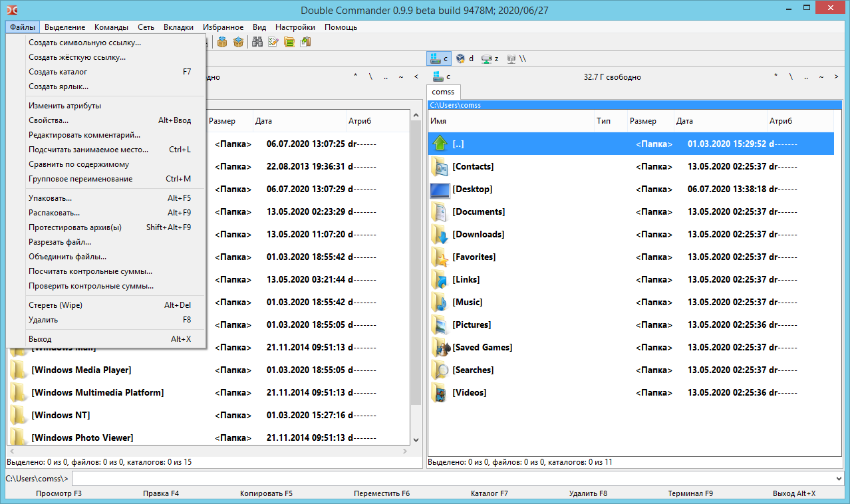Click the C:\Users\comss path bar

[635, 105]
